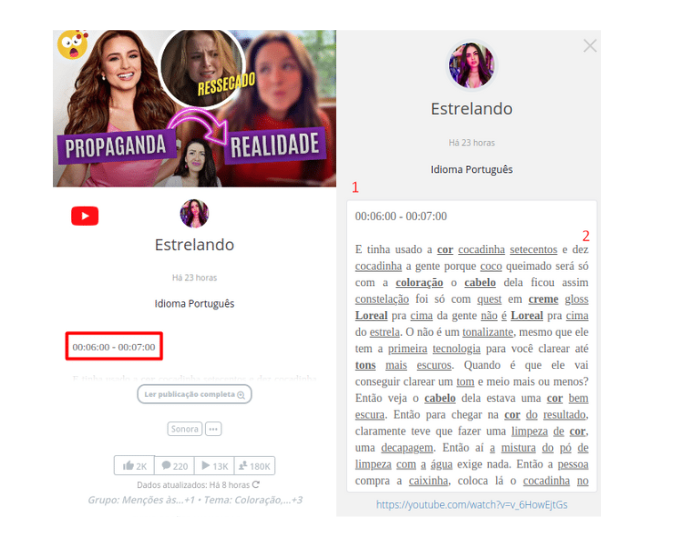The width and height of the screenshot is (686, 549).
Task: Click the Estrelando channel name on the left card
Action: (194, 245)
